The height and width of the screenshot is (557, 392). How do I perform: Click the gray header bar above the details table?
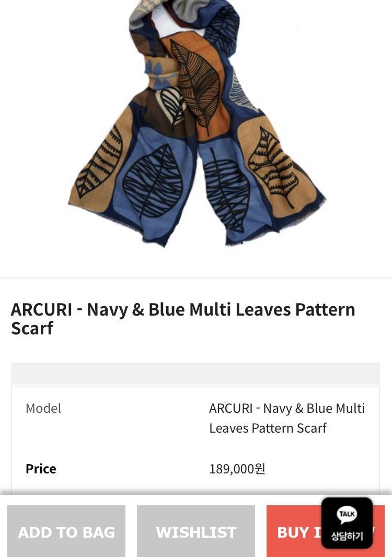pos(195,374)
